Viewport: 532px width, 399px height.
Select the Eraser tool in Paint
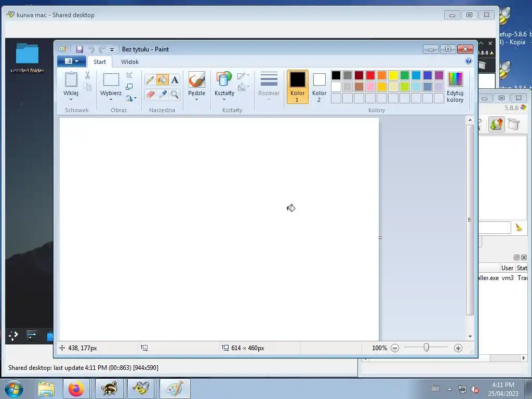pos(150,95)
